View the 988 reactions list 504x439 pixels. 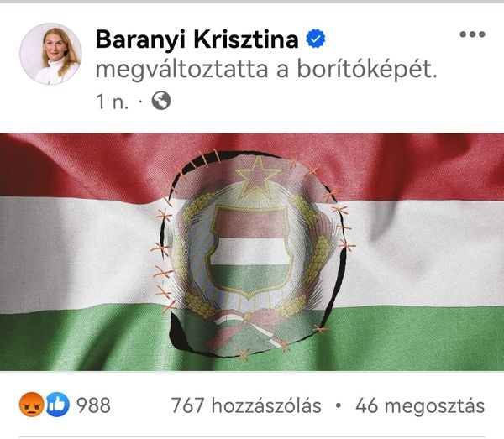(x=93, y=405)
